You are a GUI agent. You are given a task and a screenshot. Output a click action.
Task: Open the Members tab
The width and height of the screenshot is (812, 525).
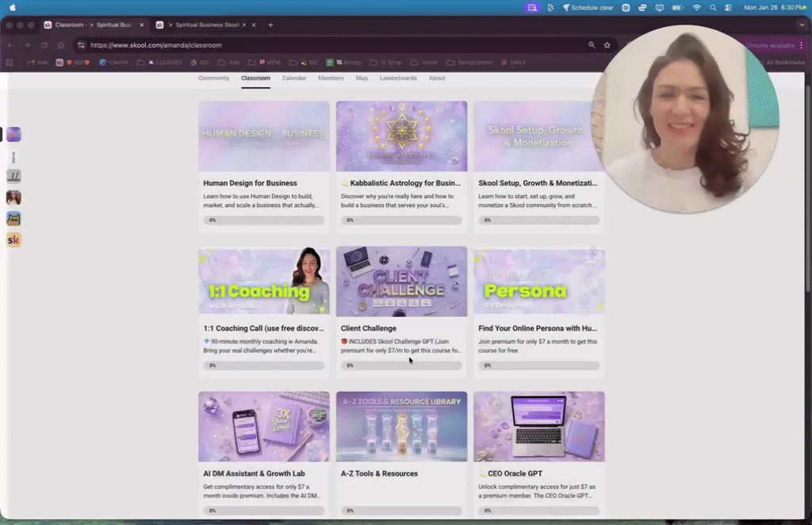tap(331, 79)
